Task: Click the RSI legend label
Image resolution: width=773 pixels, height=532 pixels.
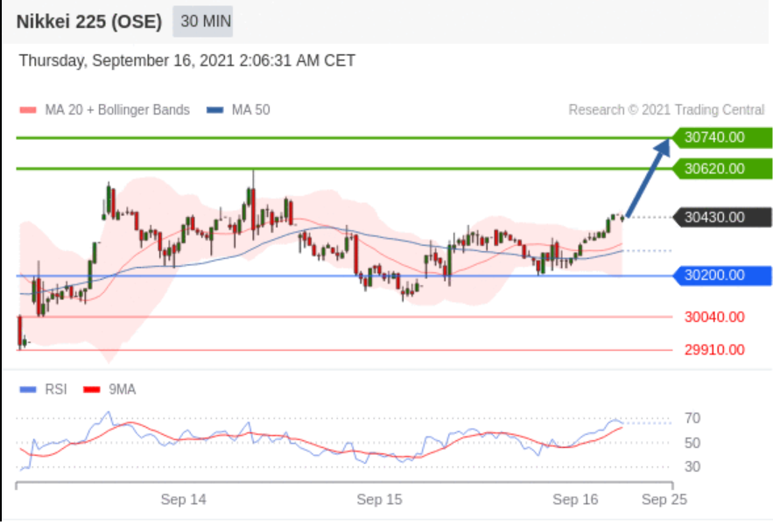Action: 56,389
